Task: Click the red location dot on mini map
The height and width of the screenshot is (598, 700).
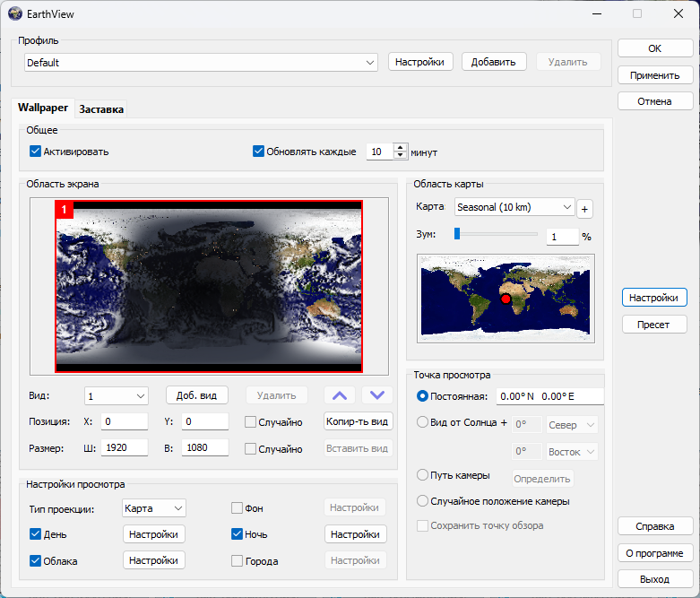Action: click(506, 299)
